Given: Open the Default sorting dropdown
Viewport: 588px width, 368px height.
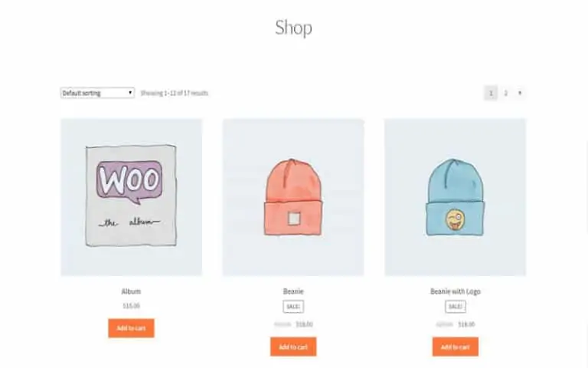Looking at the screenshot, I should pyautogui.click(x=97, y=93).
